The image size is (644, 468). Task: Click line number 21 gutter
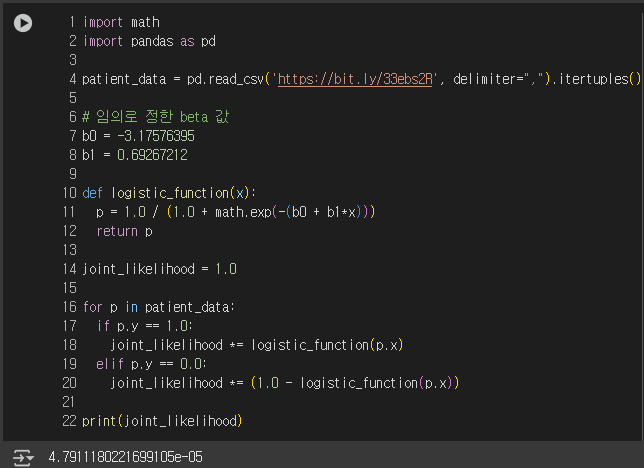[x=69, y=402]
